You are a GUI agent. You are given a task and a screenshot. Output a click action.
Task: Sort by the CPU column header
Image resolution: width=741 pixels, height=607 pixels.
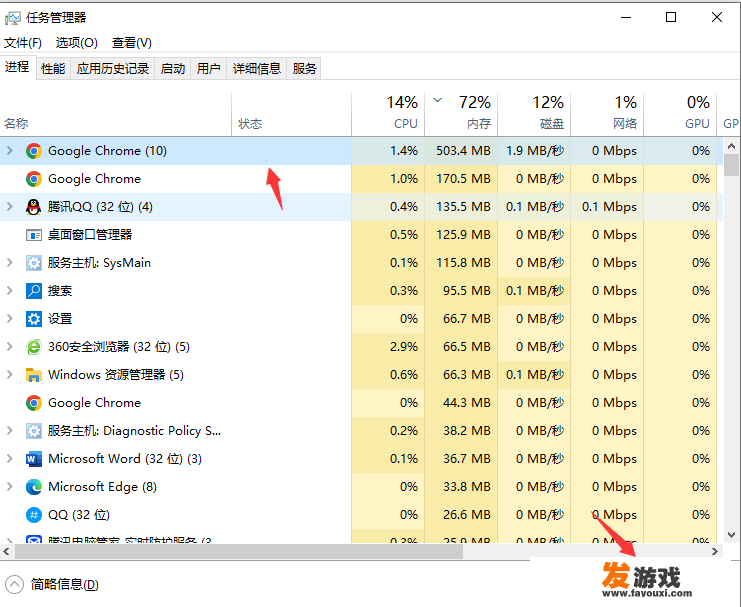pyautogui.click(x=388, y=113)
